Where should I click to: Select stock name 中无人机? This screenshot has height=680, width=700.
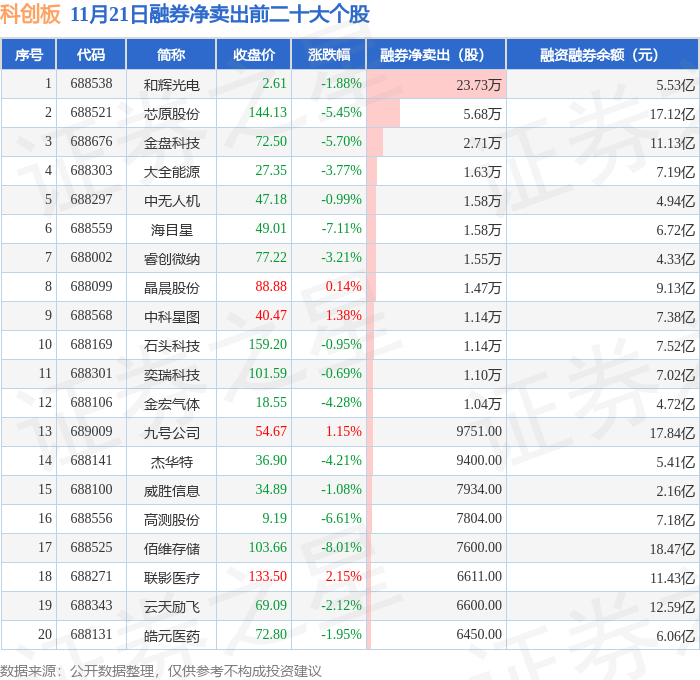pyautogui.click(x=171, y=201)
